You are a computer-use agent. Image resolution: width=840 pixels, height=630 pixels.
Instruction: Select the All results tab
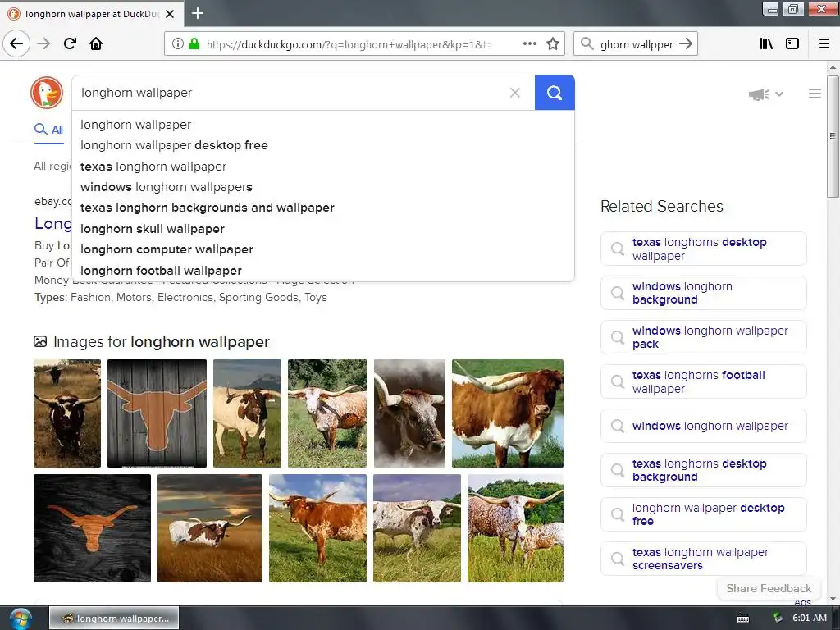(48, 130)
